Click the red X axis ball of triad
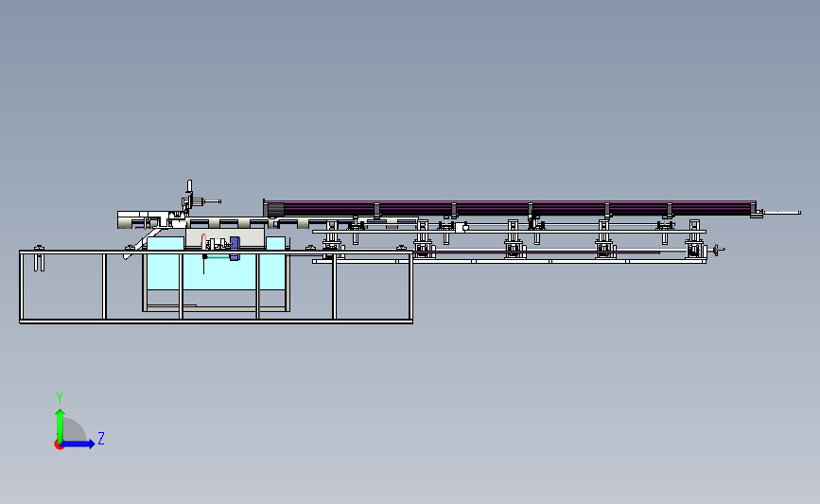Screen dimensions: 820x504 [x=59, y=445]
